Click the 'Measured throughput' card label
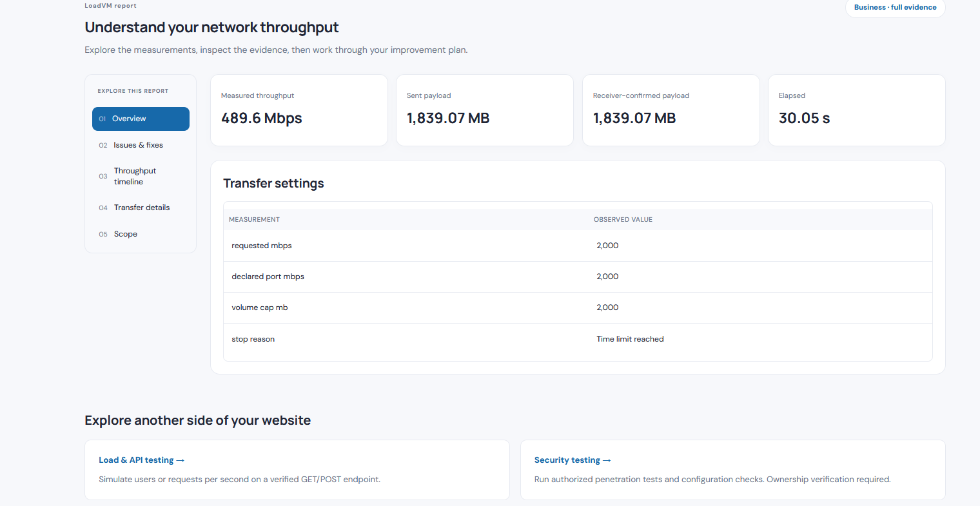This screenshot has height=506, width=980. coord(257,95)
